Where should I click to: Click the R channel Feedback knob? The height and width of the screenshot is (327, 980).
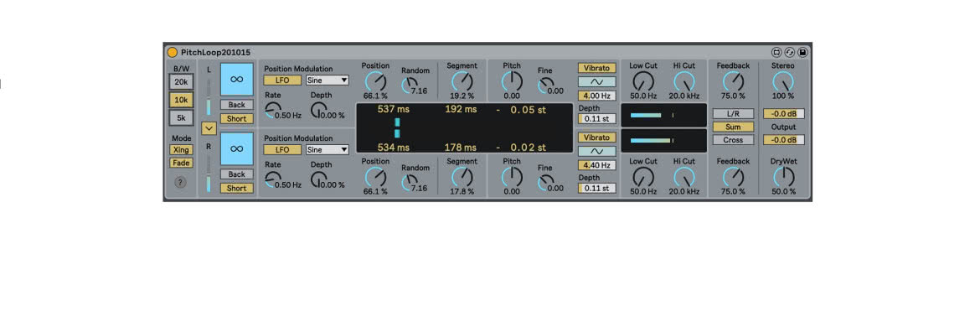point(733,177)
